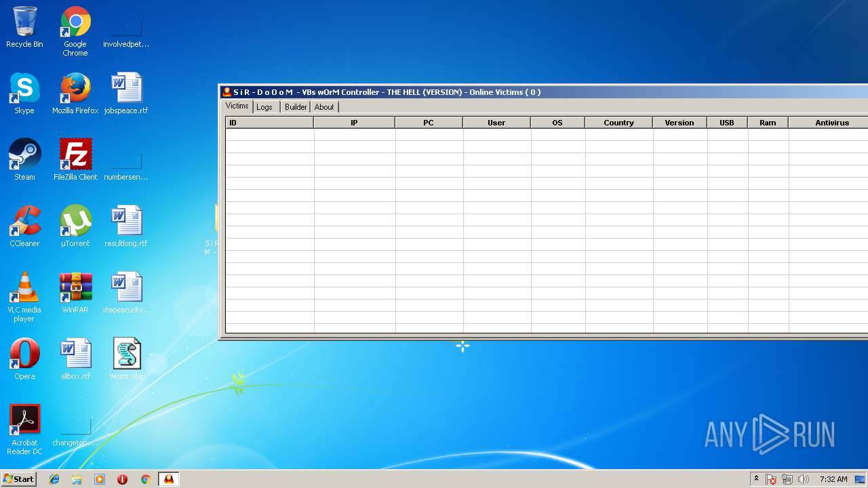Viewport: 868px width, 488px height.
Task: Click the Version column header
Action: pyautogui.click(x=679, y=123)
